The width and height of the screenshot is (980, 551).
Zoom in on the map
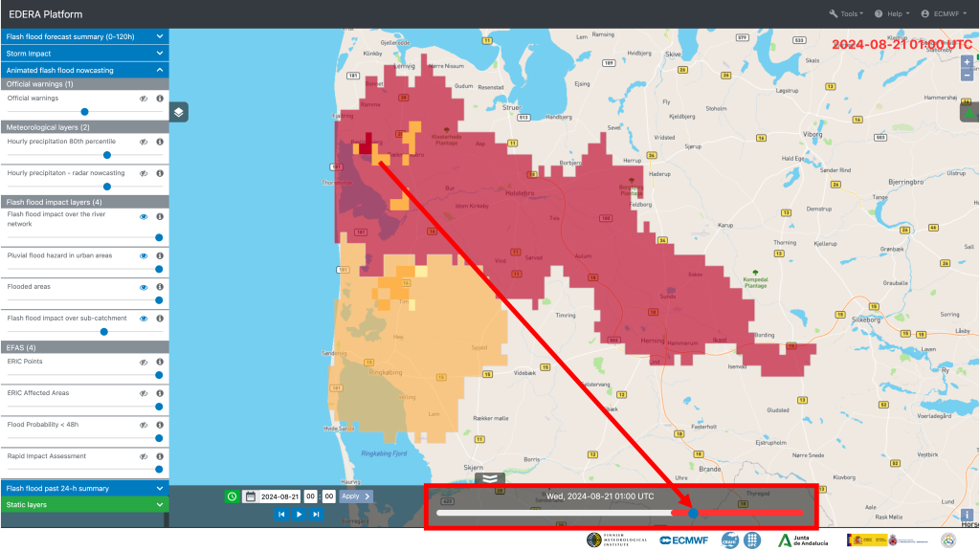(967, 62)
